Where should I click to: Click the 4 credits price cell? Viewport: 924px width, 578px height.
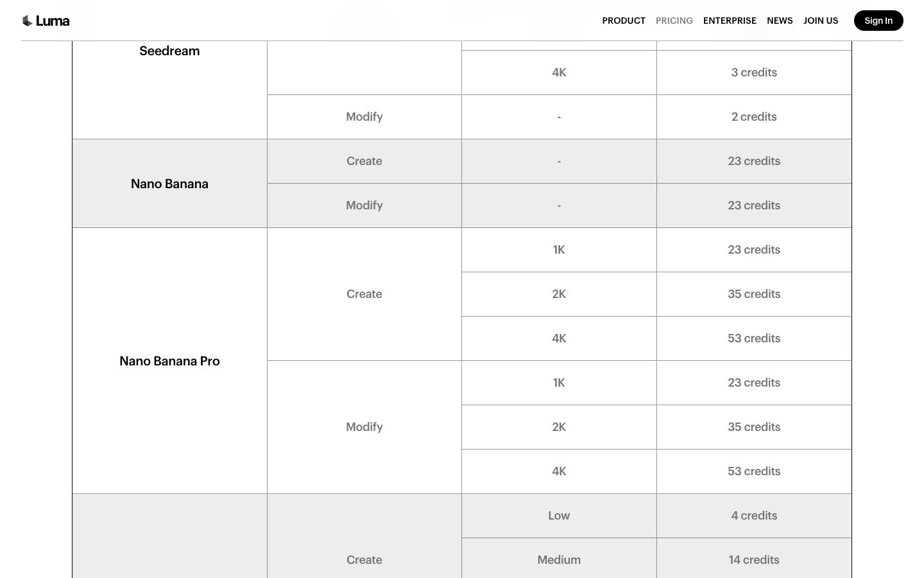pyautogui.click(x=754, y=516)
